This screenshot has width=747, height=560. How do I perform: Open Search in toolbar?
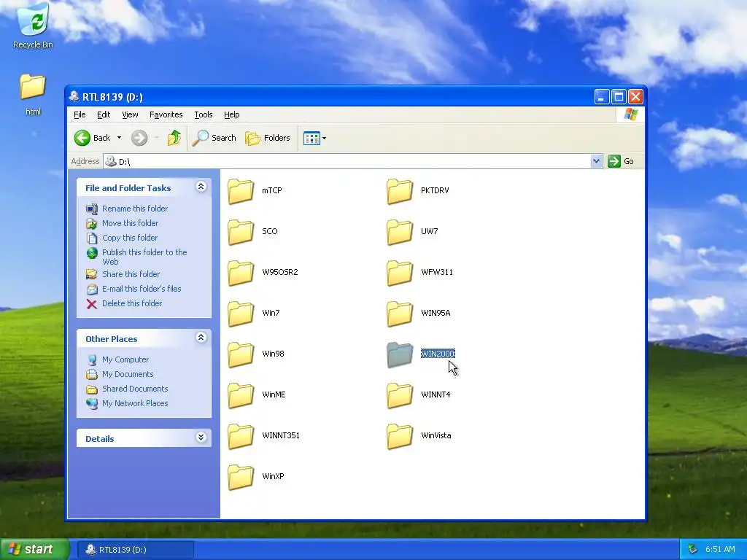tap(214, 138)
